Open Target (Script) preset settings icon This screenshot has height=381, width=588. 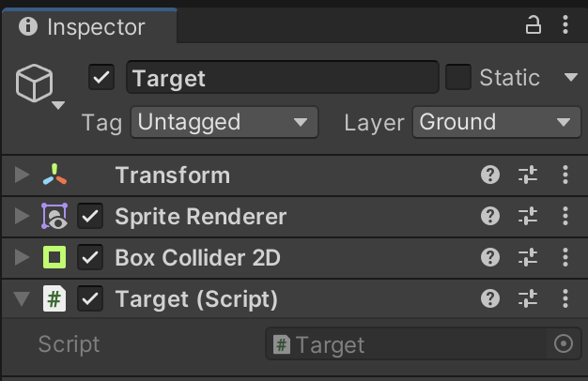[x=528, y=299]
